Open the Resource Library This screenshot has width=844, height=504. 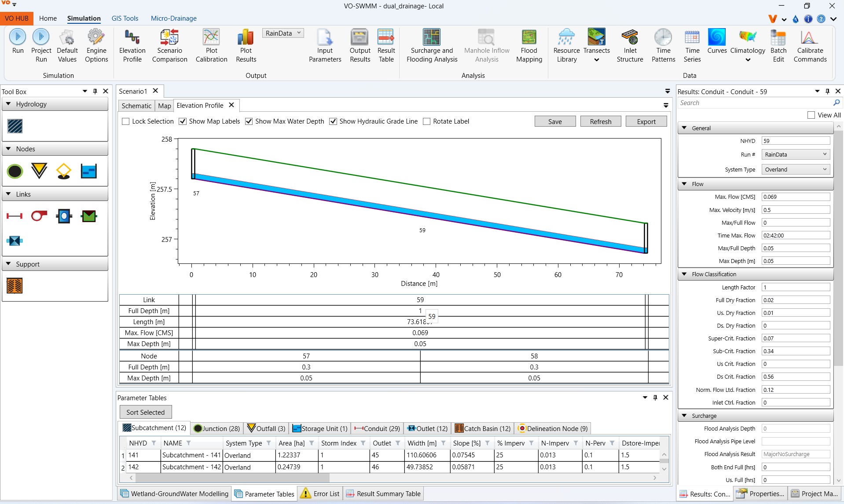[566, 45]
